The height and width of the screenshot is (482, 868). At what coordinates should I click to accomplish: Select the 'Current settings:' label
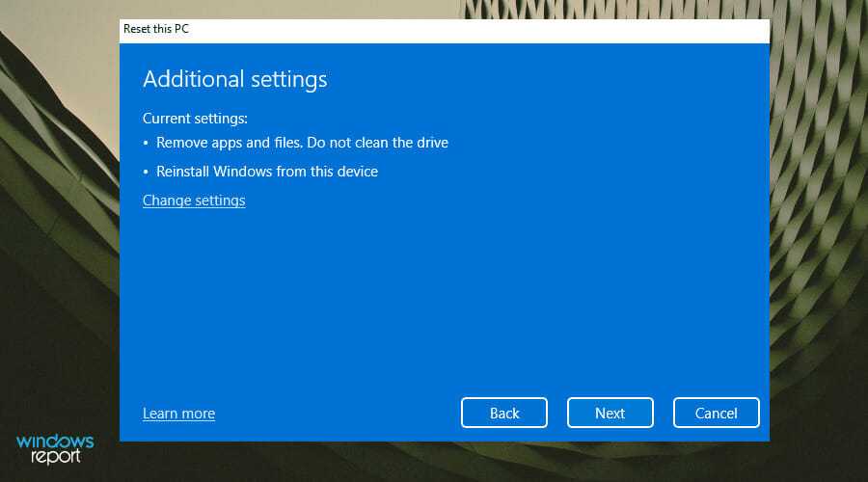pos(195,119)
